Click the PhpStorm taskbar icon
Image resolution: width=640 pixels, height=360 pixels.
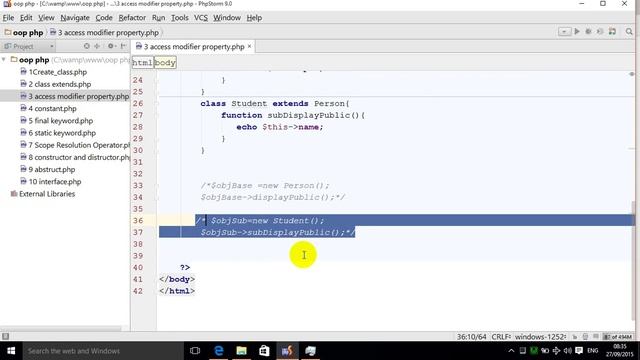tap(287, 351)
